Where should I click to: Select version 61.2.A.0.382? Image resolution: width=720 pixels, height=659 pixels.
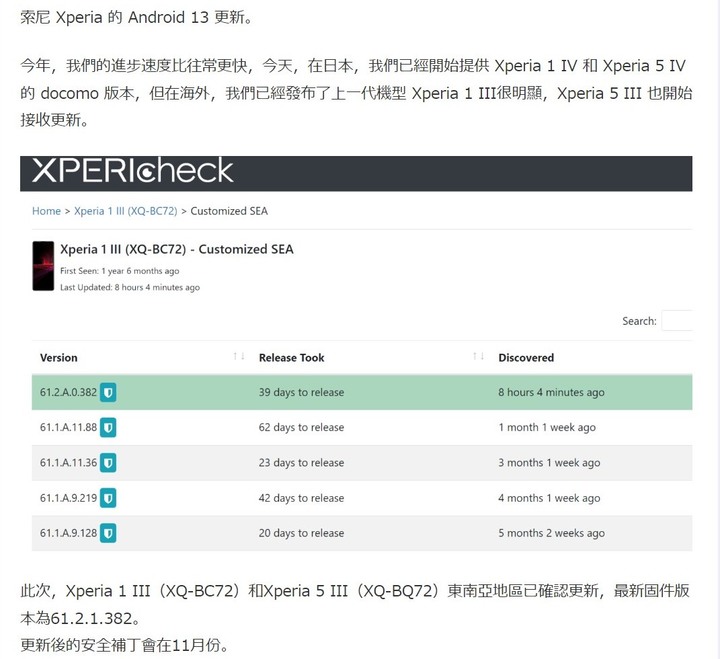point(68,392)
